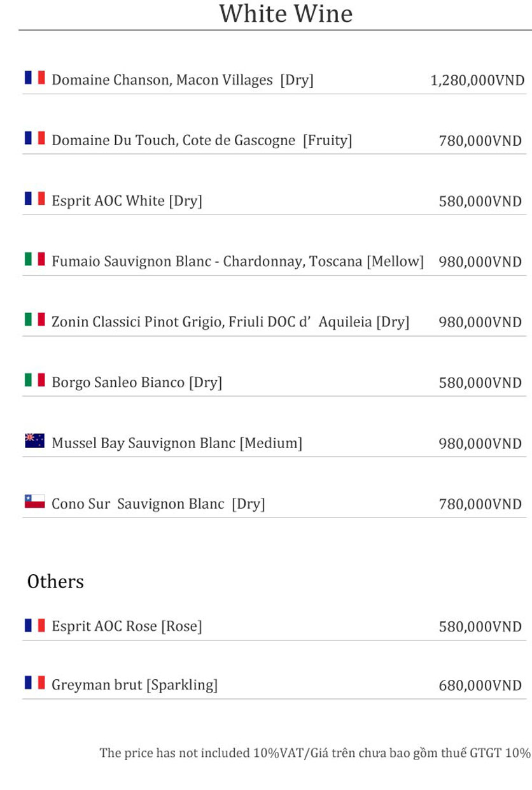This screenshot has width=532, height=790.
Task: Click the French flag beside Esprit AOC Rose
Action: (34, 624)
